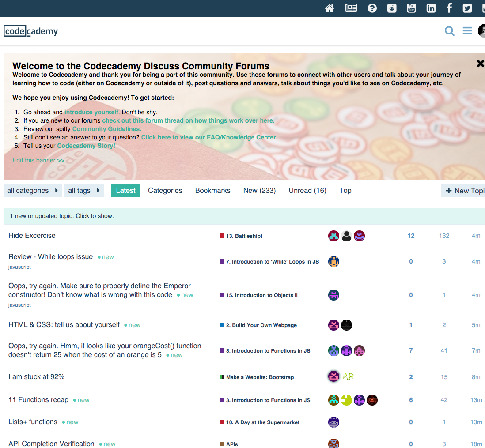485x448 pixels.
Task: Open the help question-mark icon
Action: tap(372, 8)
